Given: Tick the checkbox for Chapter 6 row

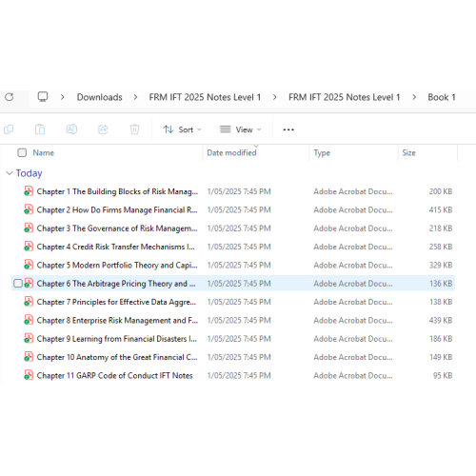Looking at the screenshot, I should 18,284.
